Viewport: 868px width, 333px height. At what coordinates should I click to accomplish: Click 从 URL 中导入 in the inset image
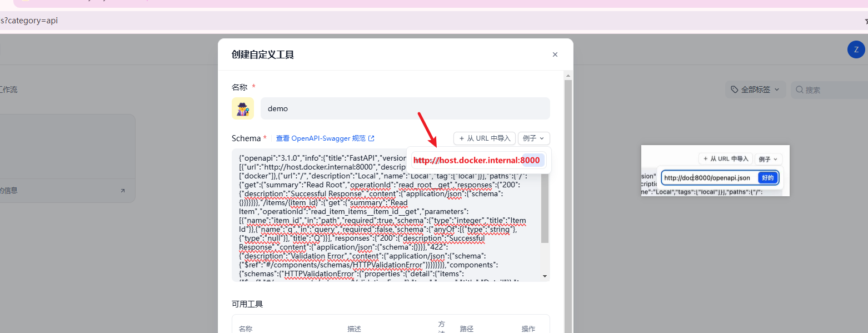(x=726, y=158)
